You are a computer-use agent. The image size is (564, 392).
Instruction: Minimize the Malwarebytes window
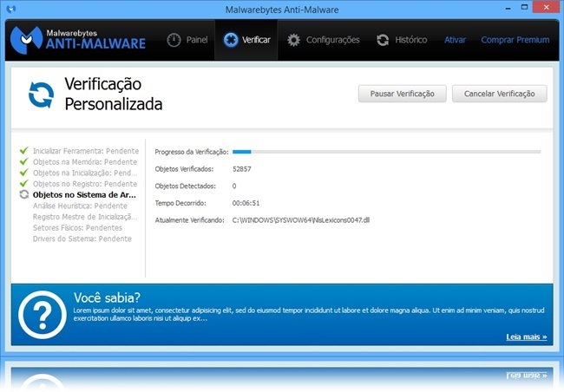tap(508, 8)
